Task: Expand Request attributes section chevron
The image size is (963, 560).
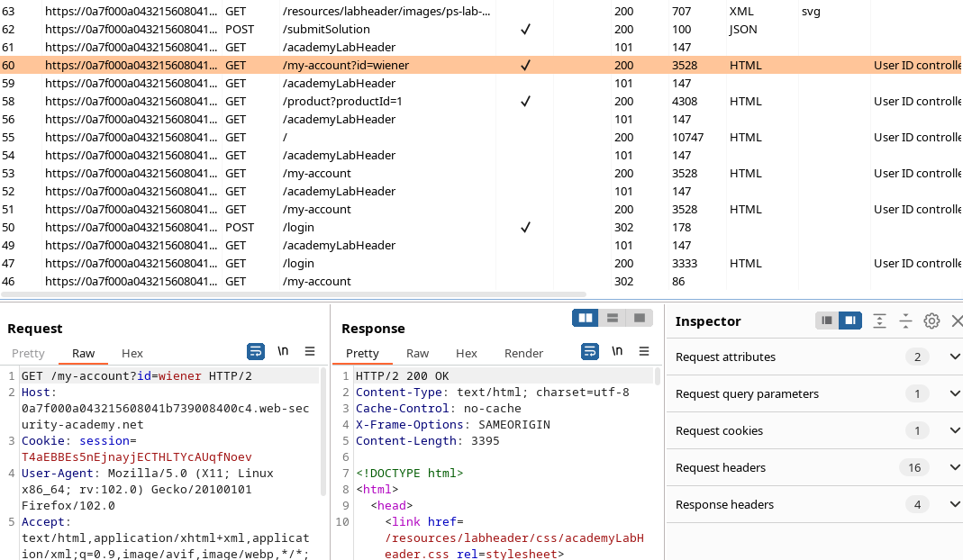Action: [x=954, y=357]
